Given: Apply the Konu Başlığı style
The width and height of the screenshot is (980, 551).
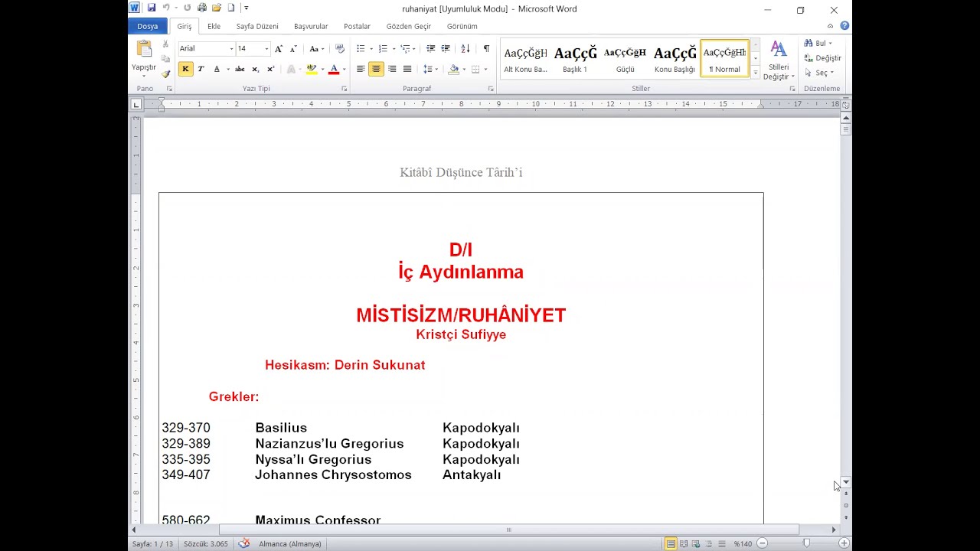Looking at the screenshot, I should 675,59.
